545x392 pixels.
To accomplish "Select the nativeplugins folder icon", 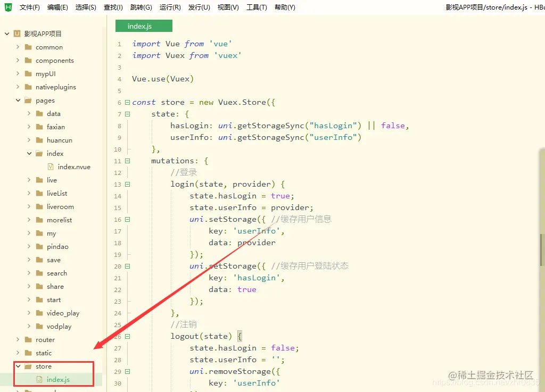I will pos(29,87).
